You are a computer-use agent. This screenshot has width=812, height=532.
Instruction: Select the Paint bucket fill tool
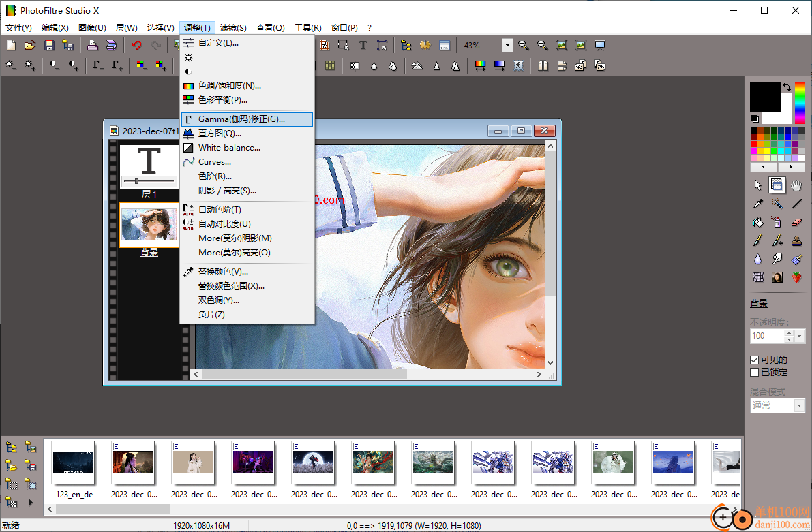point(758,223)
